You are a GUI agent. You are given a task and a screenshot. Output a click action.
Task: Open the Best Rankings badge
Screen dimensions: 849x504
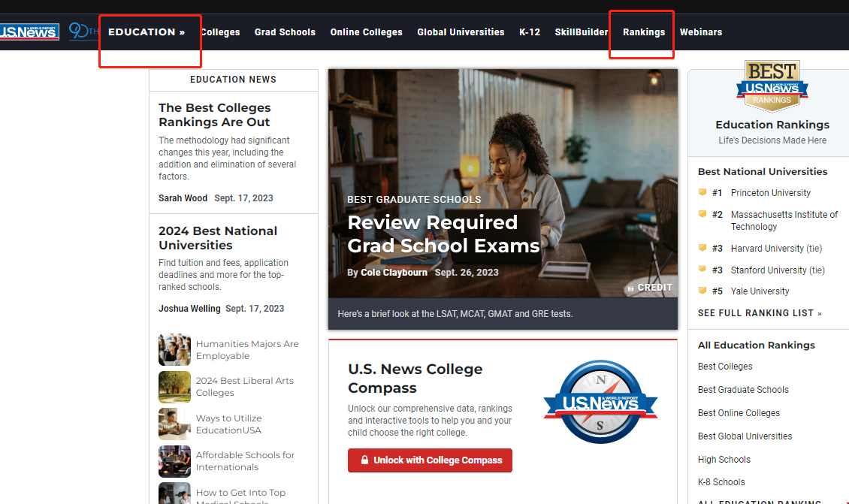click(x=772, y=86)
